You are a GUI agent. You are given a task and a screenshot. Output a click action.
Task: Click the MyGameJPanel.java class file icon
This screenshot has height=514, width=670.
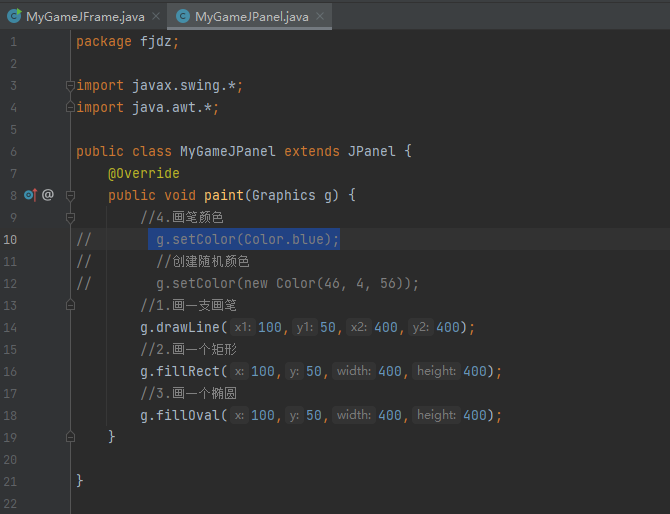[183, 16]
